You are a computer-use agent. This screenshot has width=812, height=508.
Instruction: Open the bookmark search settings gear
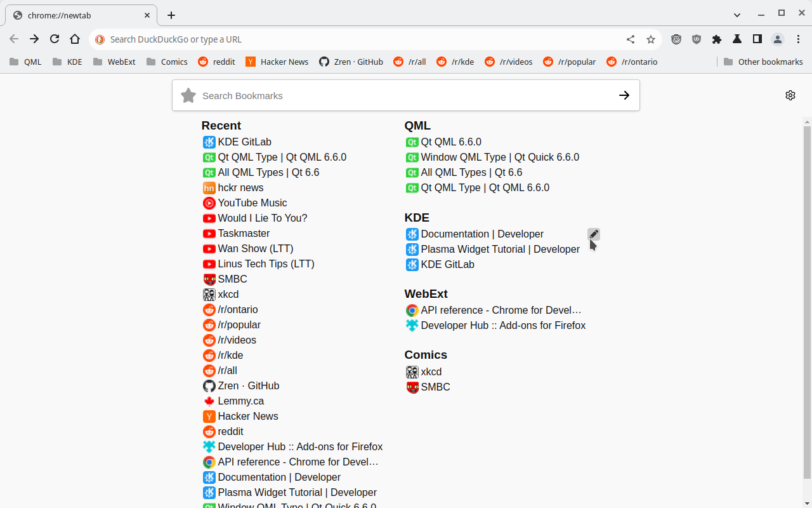[790, 95]
